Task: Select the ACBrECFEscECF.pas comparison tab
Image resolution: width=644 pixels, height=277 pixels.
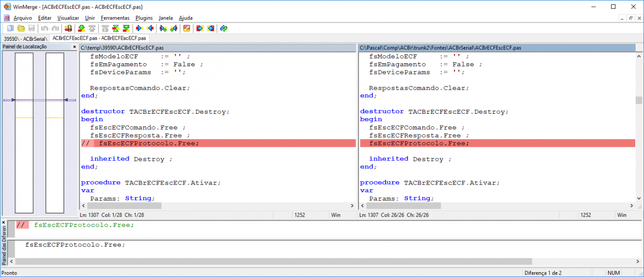Action: click(99, 38)
